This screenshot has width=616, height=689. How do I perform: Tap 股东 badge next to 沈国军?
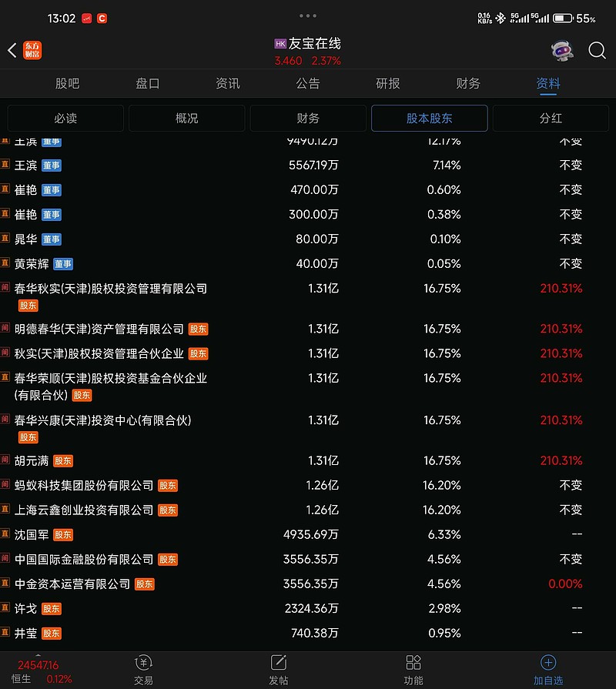pyautogui.click(x=63, y=535)
